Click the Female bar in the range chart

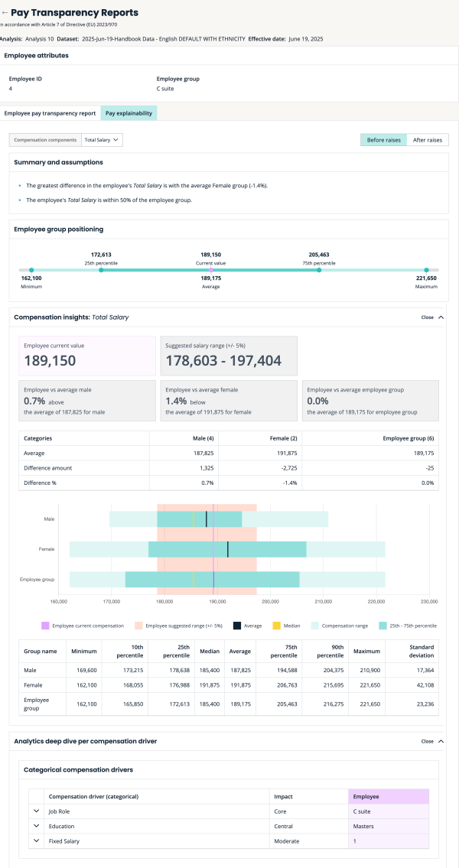click(228, 549)
